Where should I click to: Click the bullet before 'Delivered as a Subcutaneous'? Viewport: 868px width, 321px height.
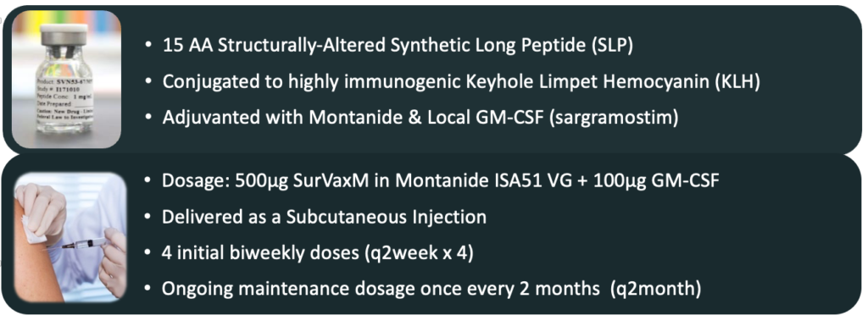tap(148, 217)
